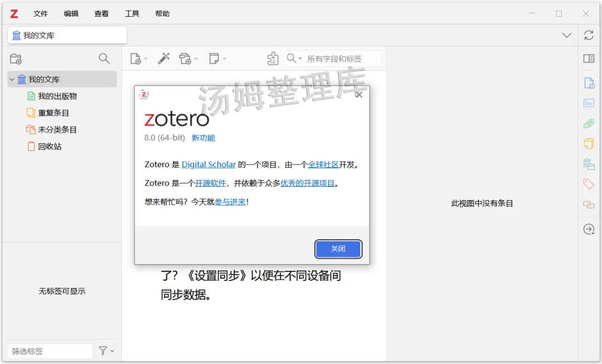Image resolution: width=602 pixels, height=364 pixels.
Task: Click the add attachment icon
Action: tap(185, 59)
